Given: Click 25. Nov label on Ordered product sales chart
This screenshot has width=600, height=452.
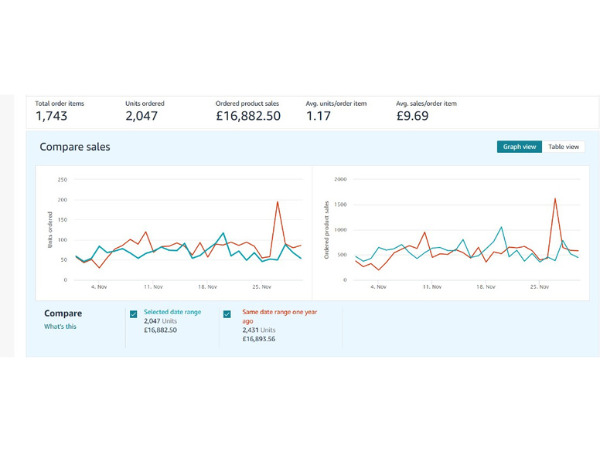Looking at the screenshot, I should point(538,286).
